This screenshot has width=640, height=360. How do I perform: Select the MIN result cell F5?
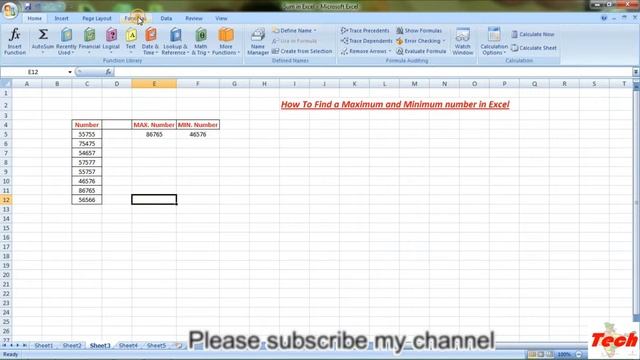[198, 134]
